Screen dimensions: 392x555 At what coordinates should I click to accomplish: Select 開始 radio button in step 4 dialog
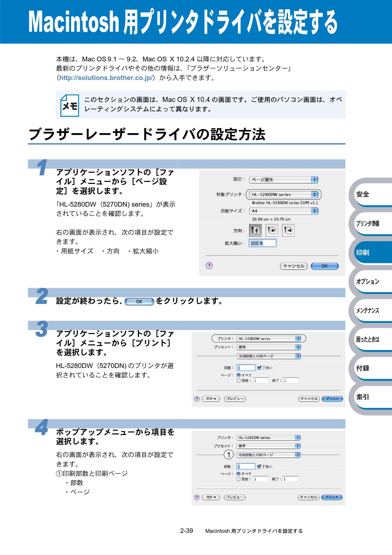pyautogui.click(x=239, y=479)
